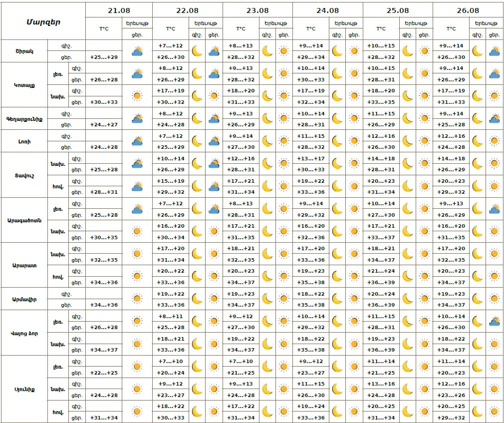Click the Մարզեր header cell
Viewport: 504px width, 423px height.
point(43,21)
